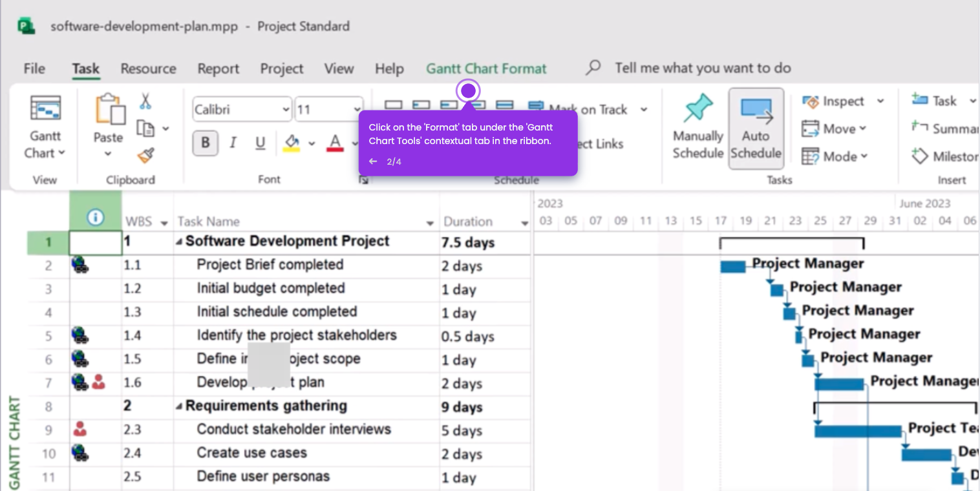Toggle Underline formatting
980x491 pixels.
[261, 143]
